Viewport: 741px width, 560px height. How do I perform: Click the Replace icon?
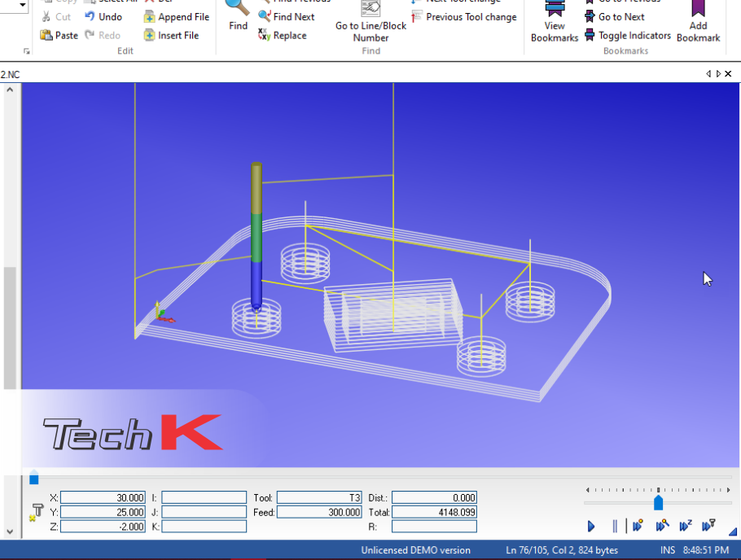coord(265,35)
